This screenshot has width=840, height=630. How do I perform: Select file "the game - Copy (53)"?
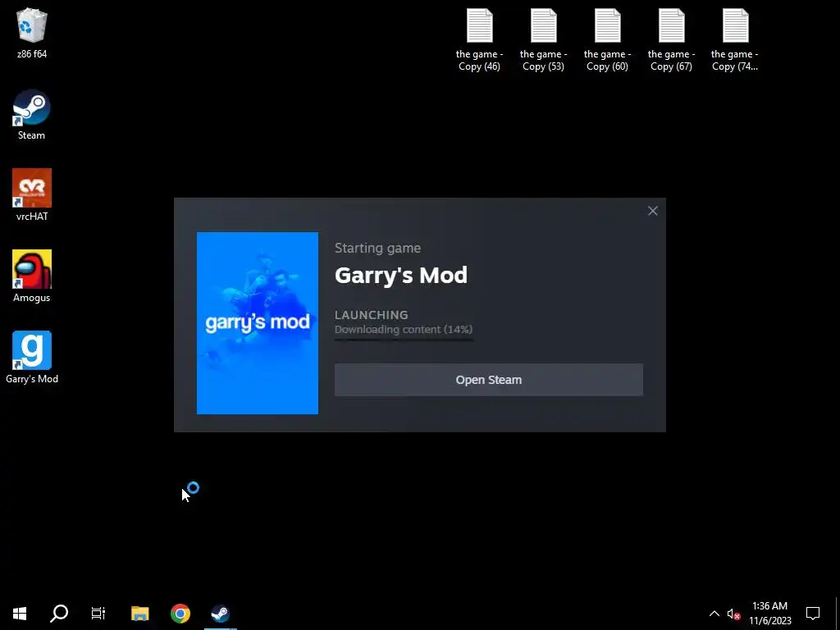543,40
